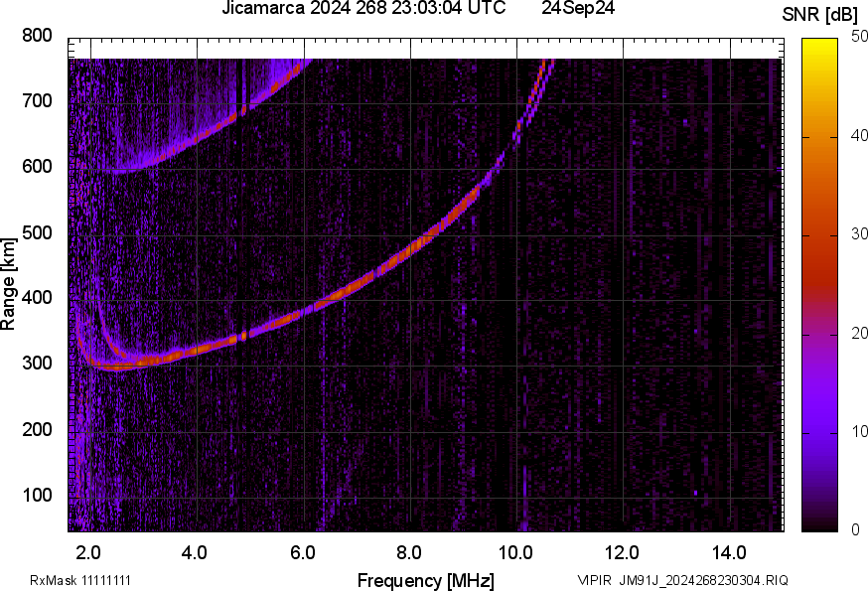The image size is (868, 591).
Task: Click the colorbar tick value 20
Action: pyautogui.click(x=859, y=333)
